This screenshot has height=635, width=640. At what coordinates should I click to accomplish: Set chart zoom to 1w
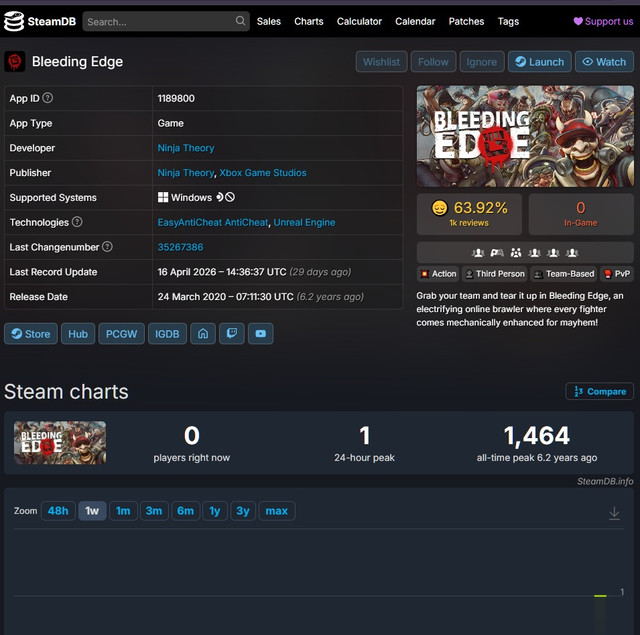tap(92, 511)
